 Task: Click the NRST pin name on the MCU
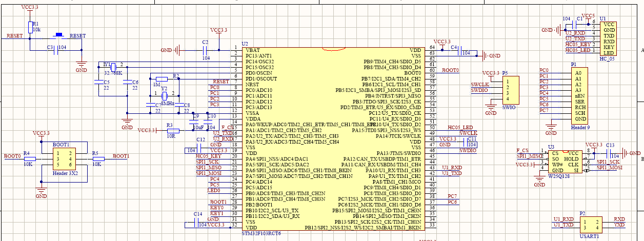coord(252,85)
